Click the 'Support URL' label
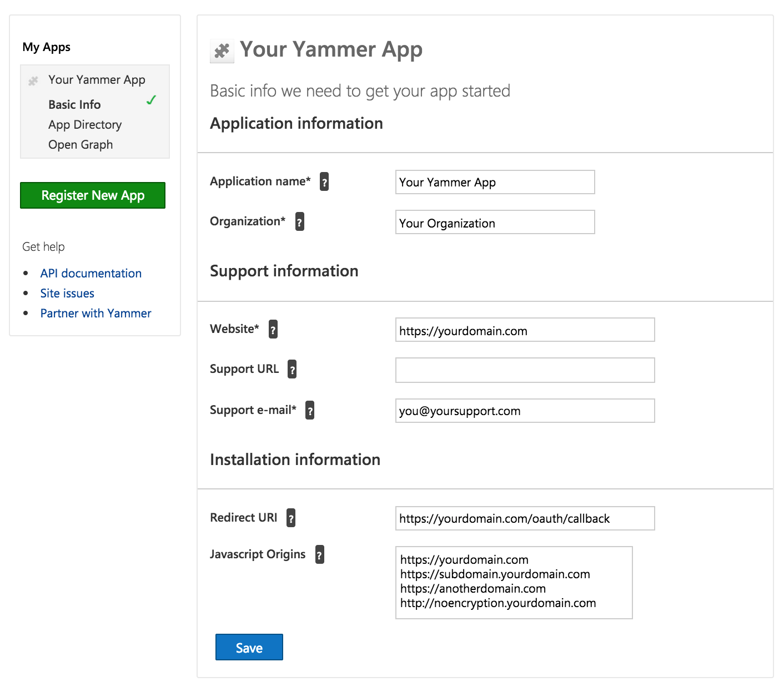 click(244, 369)
